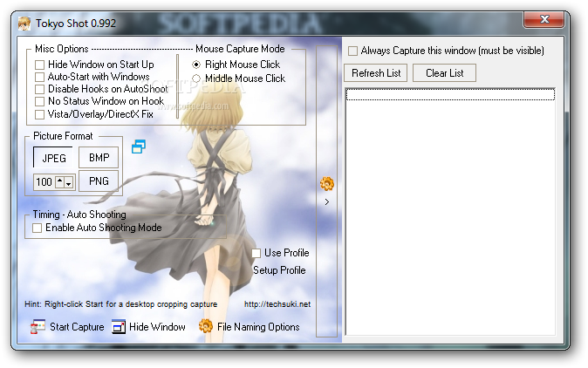Decrease JPEG quality with the down arrow

click(69, 182)
